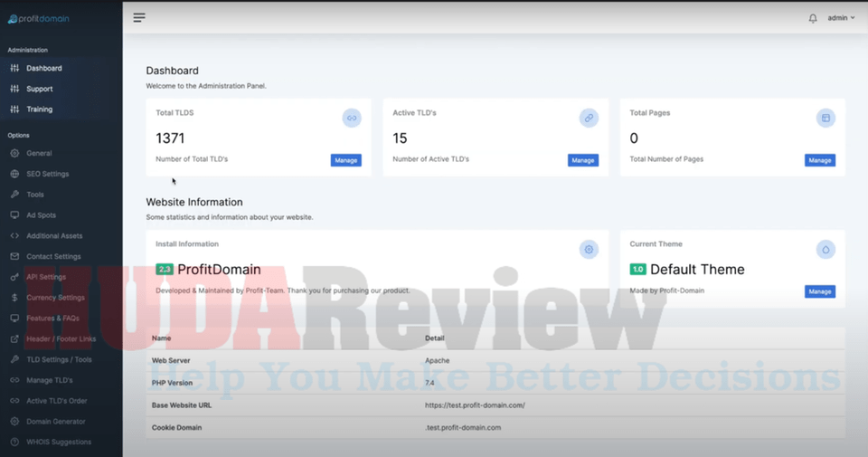Click the Tools wrench icon
868x457 pixels.
14,195
